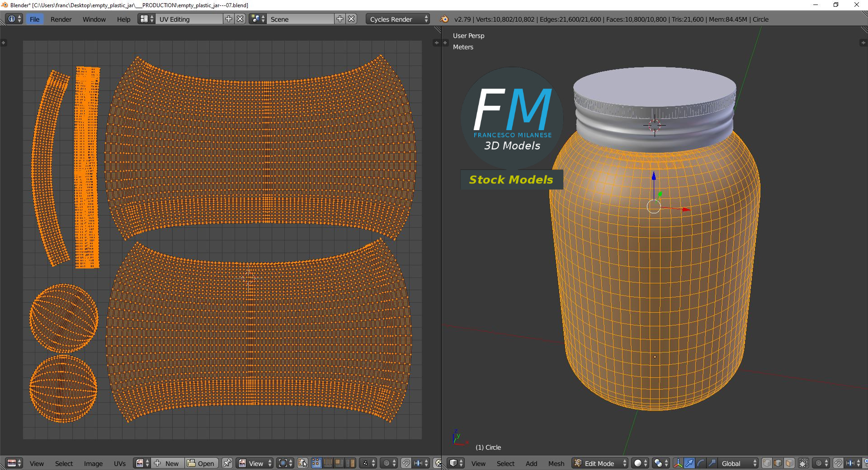Toggle limit selection to visible
This screenshot has width=868, height=470.
803,463
